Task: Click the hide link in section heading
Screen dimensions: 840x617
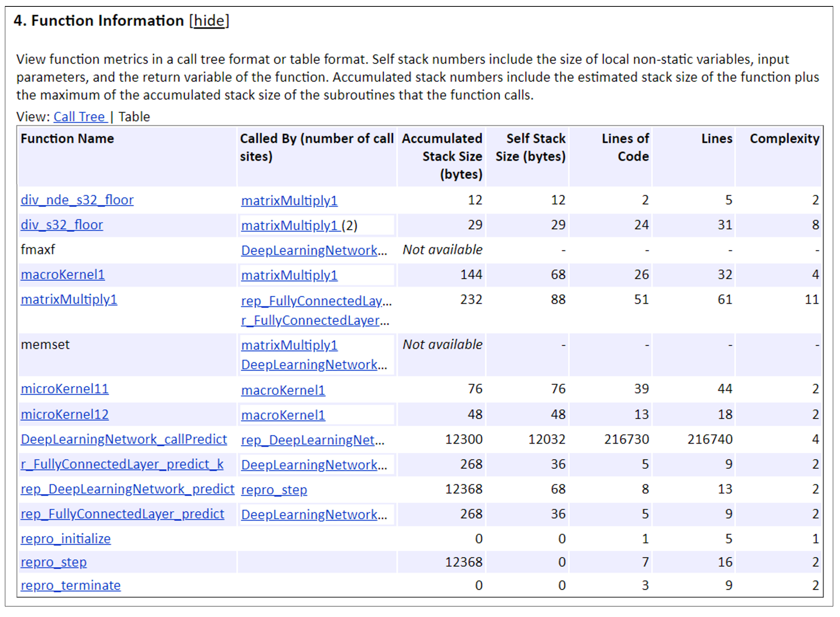Action: 209,21
